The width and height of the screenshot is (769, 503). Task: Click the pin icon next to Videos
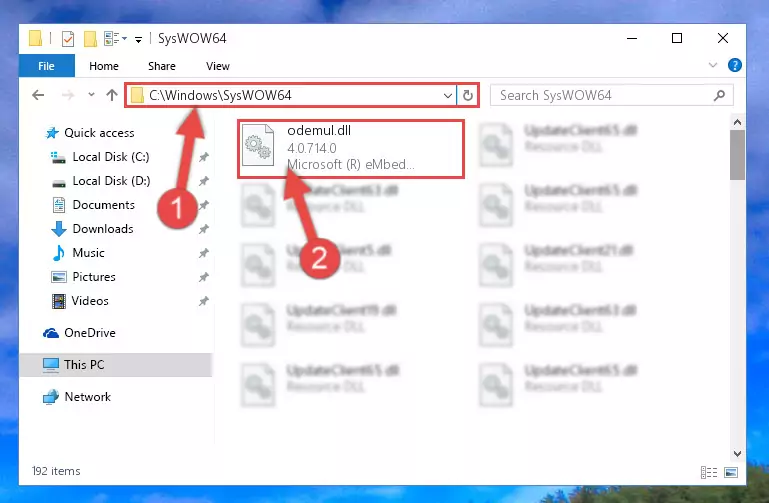click(204, 301)
